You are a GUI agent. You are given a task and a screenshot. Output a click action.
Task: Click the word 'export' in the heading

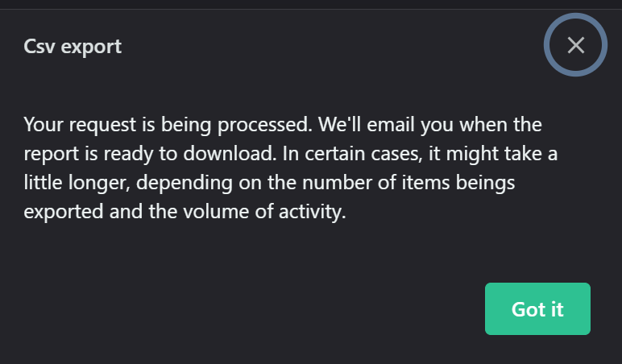coord(91,48)
